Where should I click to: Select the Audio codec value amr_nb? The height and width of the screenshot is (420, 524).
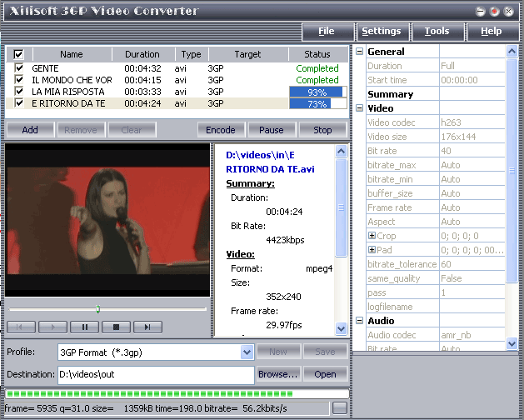point(456,335)
